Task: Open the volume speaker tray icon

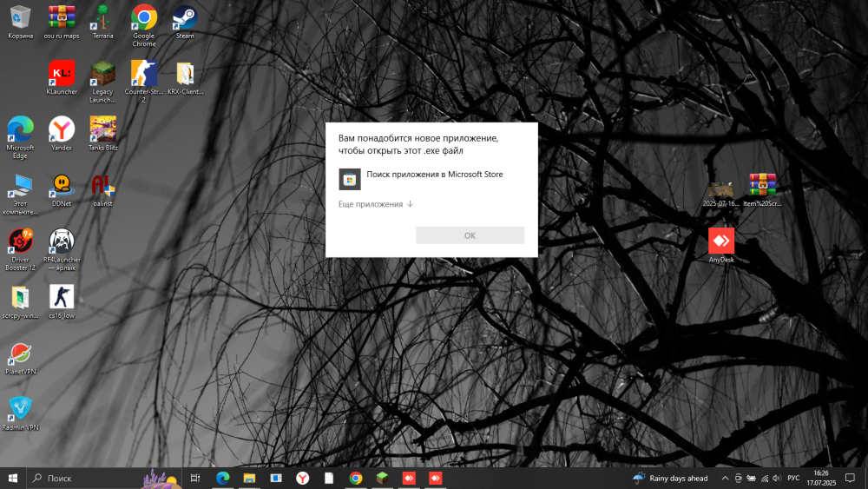Action: (777, 478)
